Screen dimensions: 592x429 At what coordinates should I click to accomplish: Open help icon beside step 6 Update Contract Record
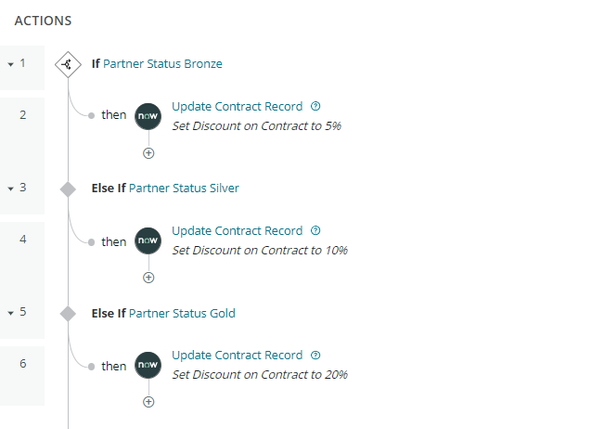[316, 355]
